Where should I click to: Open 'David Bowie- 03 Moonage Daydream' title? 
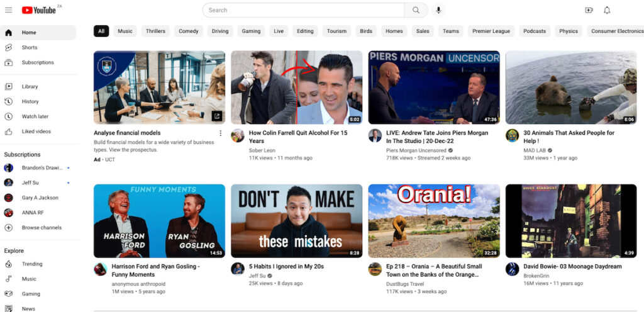(572, 267)
